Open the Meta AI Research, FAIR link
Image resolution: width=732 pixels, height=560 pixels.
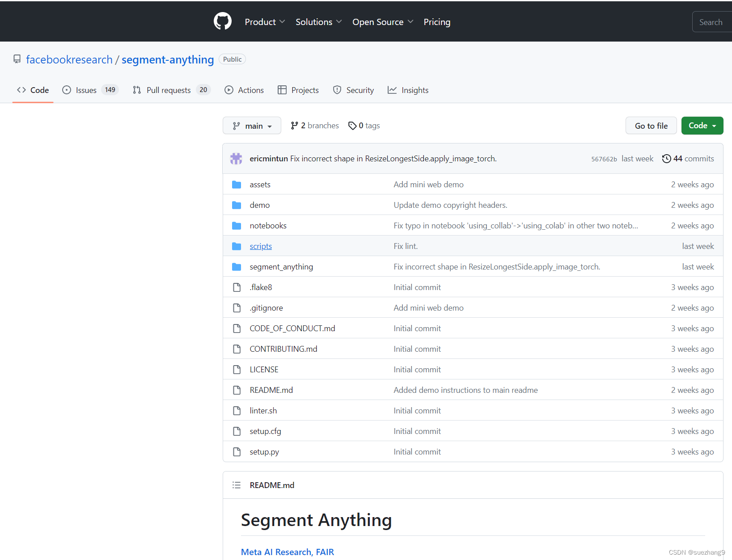point(288,552)
